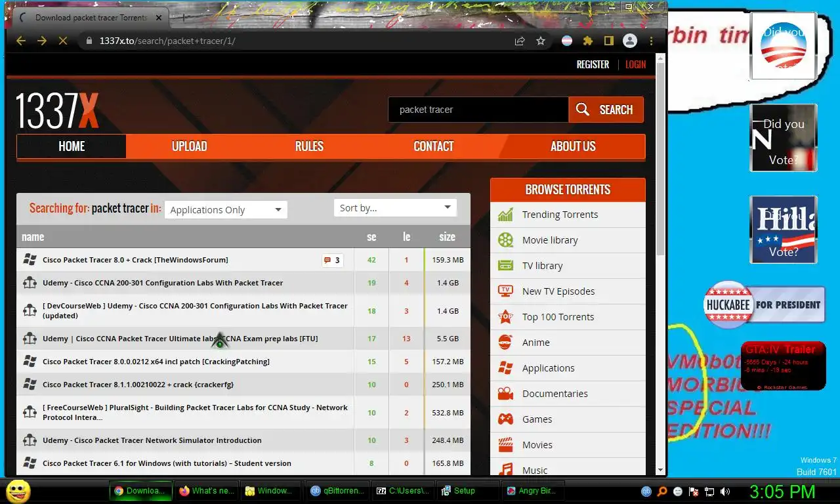Toggle the browser side panel icon
Image resolution: width=840 pixels, height=504 pixels.
(x=609, y=41)
